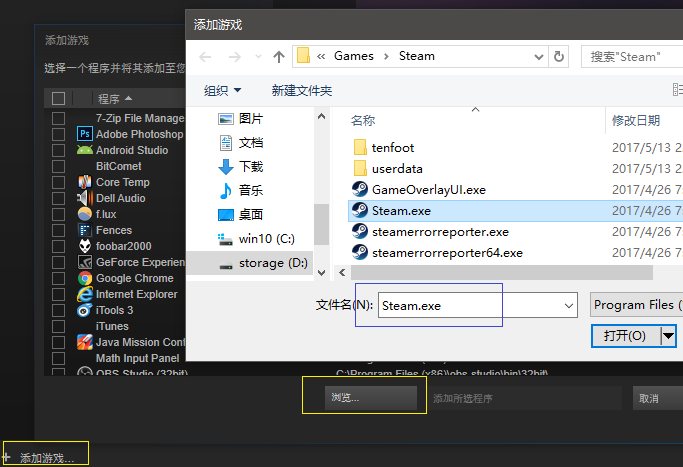
Task: Select 下载 in navigation pane
Action: click(251, 166)
